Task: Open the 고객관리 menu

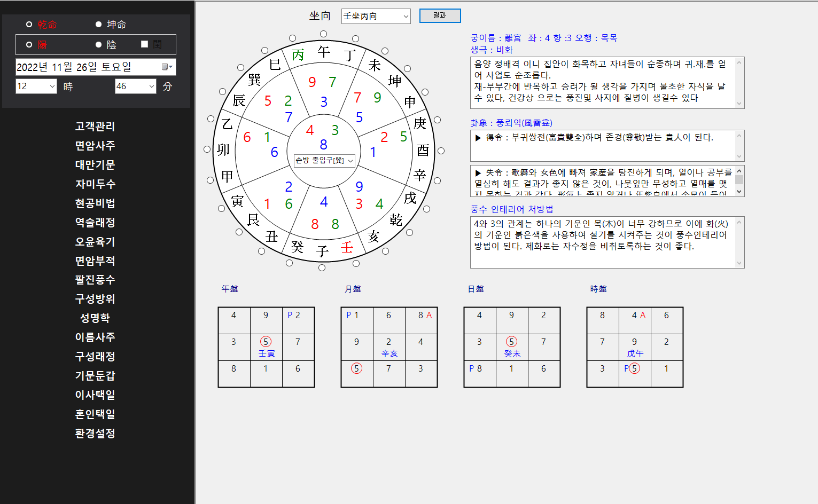Action: [x=95, y=127]
